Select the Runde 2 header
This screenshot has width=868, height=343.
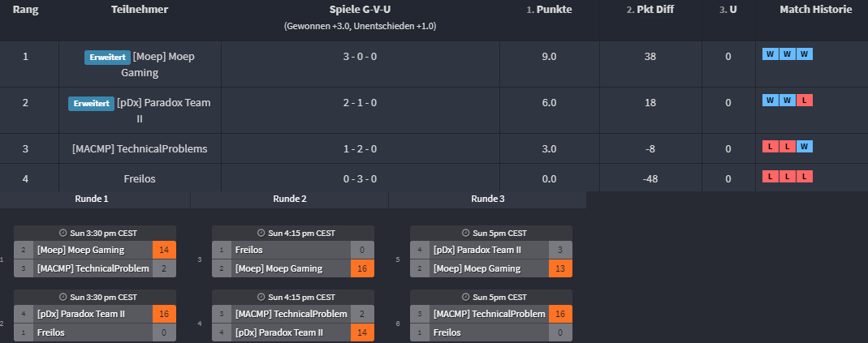(290, 199)
